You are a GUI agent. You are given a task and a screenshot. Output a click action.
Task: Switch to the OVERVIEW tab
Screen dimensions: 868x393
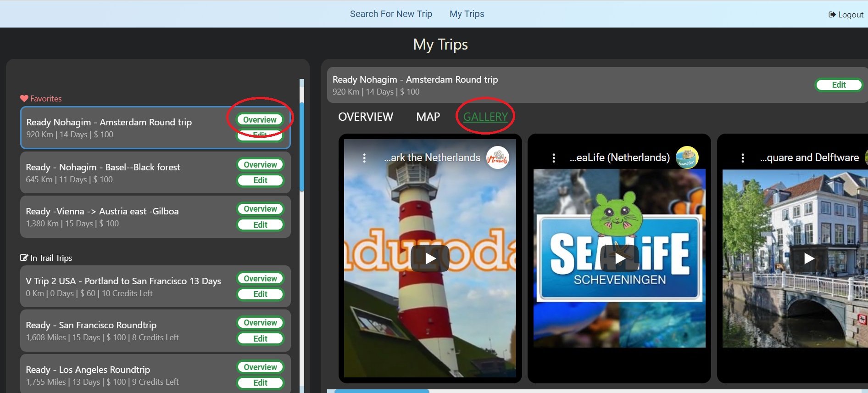click(366, 117)
